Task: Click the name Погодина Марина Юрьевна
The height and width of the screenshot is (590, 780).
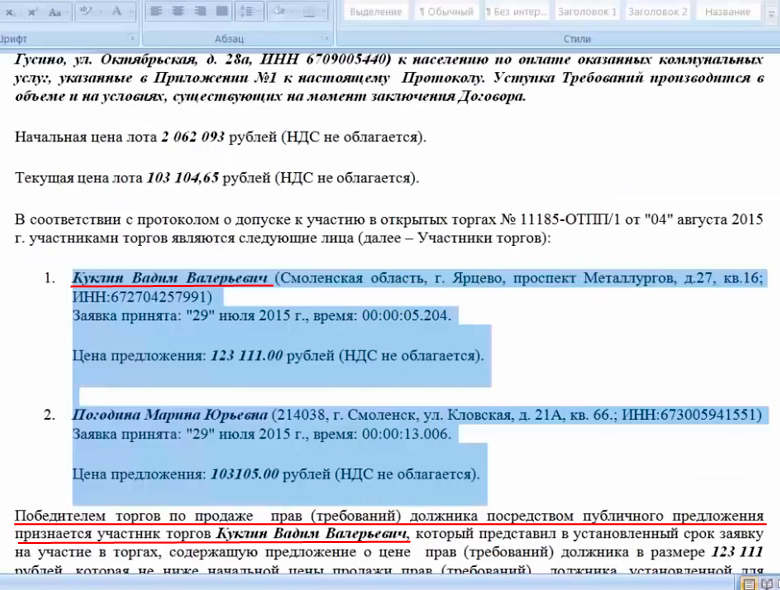Action: (170, 414)
